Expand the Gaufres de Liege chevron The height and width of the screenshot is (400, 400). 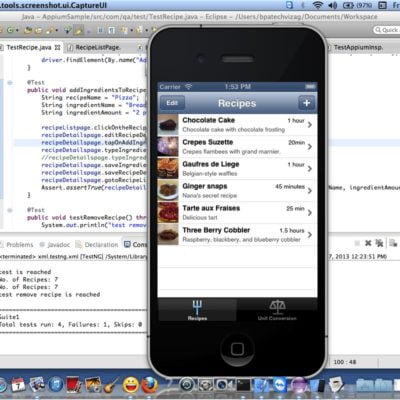point(310,169)
